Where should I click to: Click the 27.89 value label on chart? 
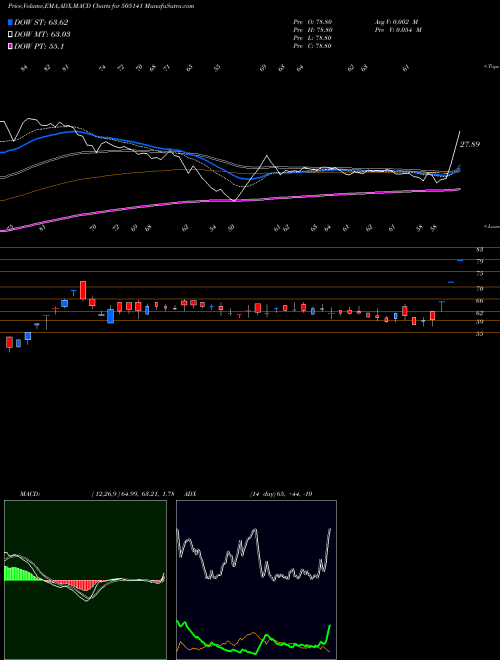(470, 144)
